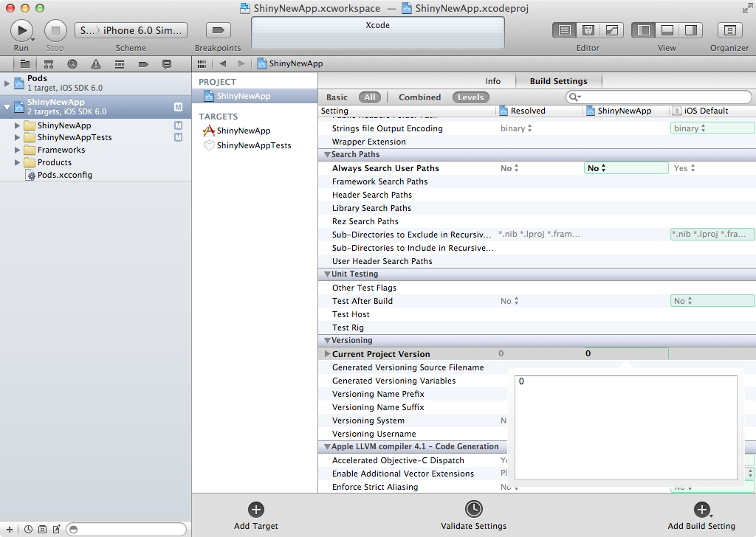Collapse the Search Paths section
Viewport: 756px width, 537px height.
[327, 155]
